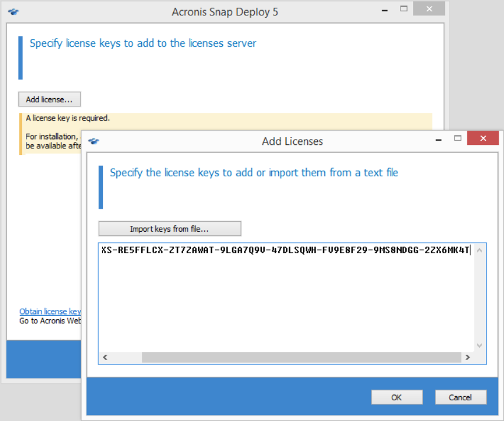This screenshot has width=504, height=421.
Task: Click Acronis icon in Add Licenses title bar
Action: 93,141
